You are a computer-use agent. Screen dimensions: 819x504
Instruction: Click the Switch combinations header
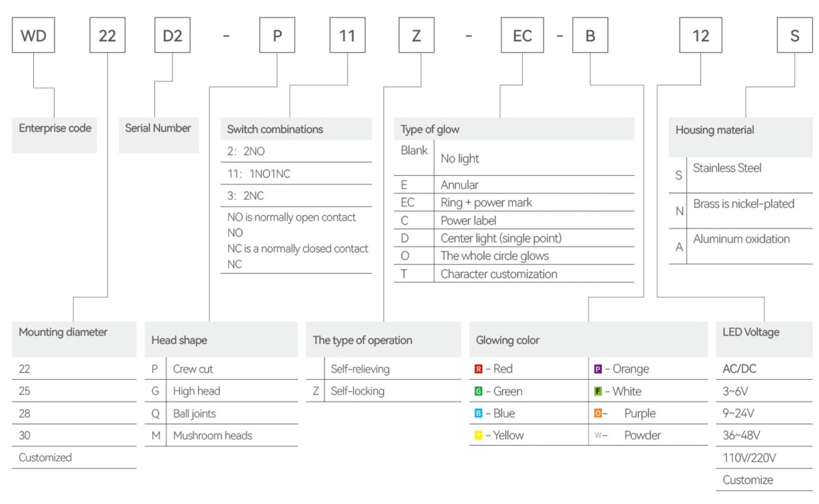coord(296,129)
